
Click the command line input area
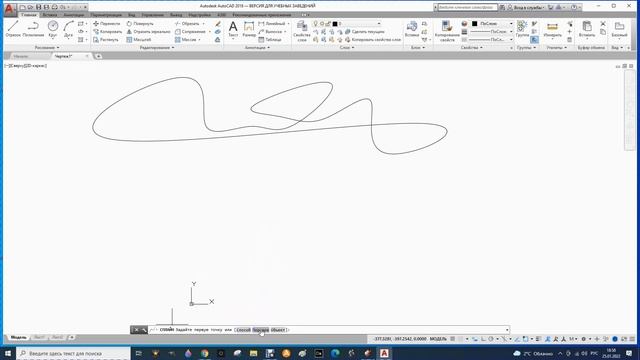pyautogui.click(x=328, y=330)
